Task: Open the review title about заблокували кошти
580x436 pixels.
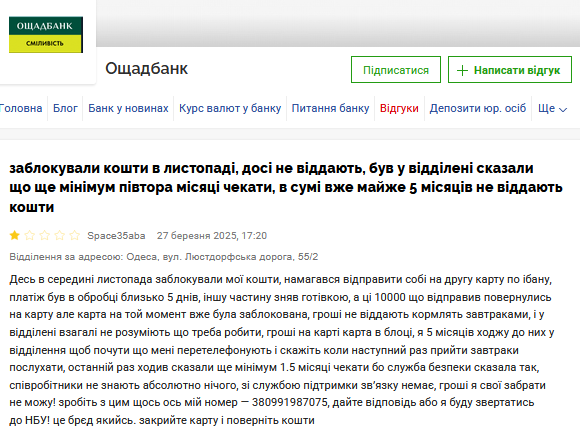Action: pos(286,187)
